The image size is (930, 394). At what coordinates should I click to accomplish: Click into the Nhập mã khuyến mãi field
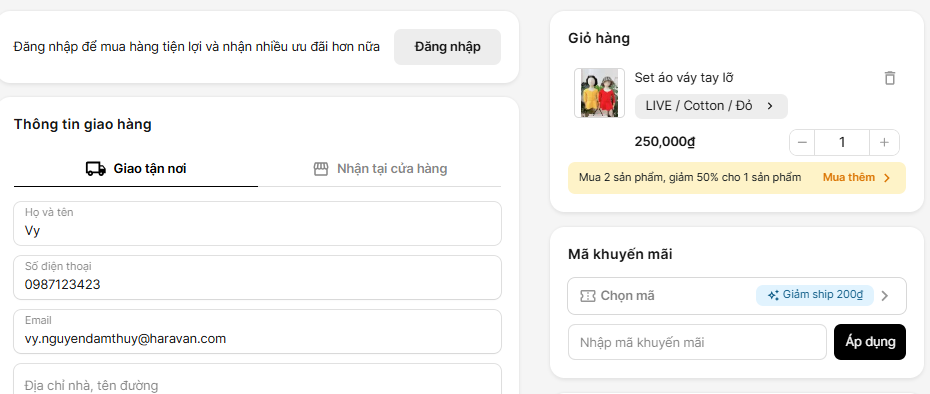point(697,342)
